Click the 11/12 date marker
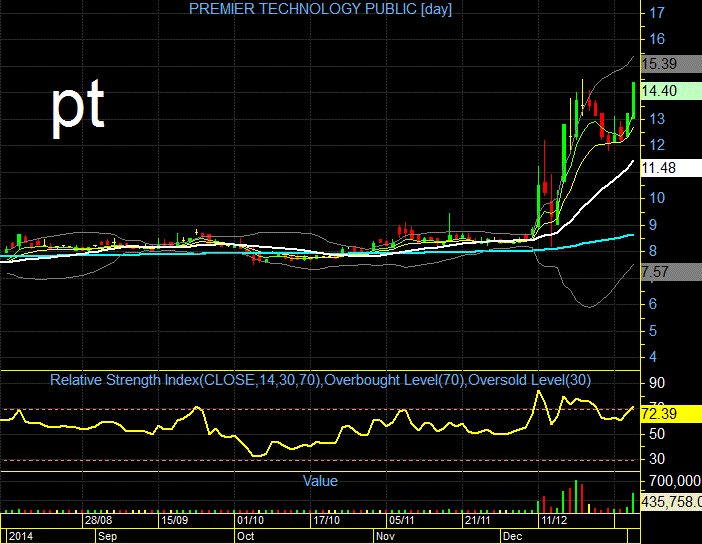The width and height of the screenshot is (702, 544). pos(554,520)
